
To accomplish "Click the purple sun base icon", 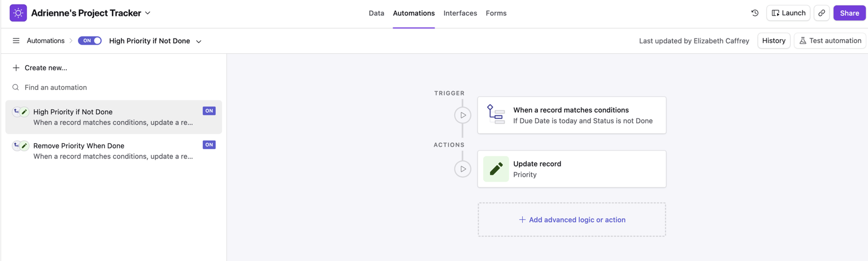I will point(18,13).
